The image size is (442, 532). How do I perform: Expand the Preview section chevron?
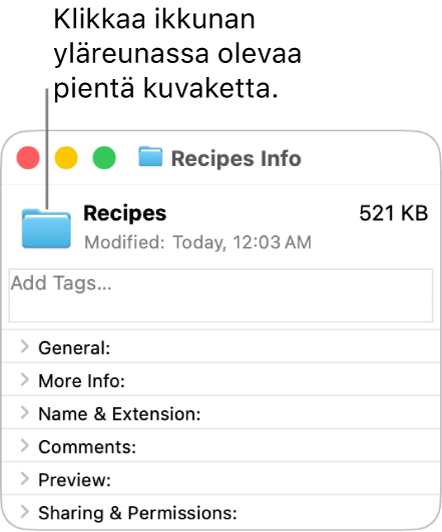pos(24,479)
